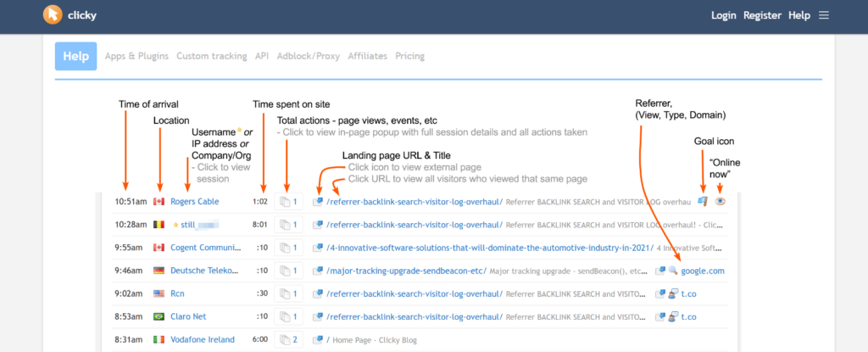This screenshot has width=868, height=352.
Task: Click the Belgium flag in 10:28am row
Action: (x=159, y=225)
